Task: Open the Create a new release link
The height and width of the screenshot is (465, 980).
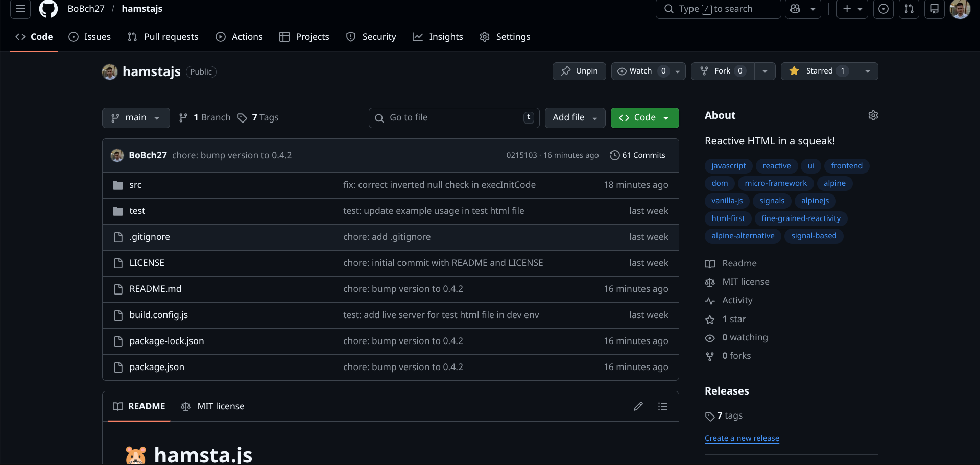Action: click(742, 438)
